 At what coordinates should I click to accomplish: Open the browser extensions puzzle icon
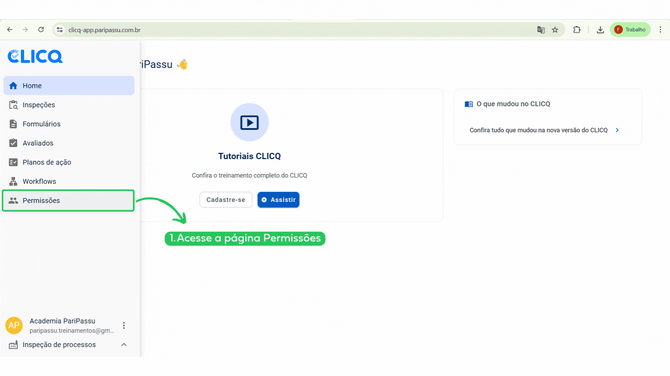tap(577, 29)
